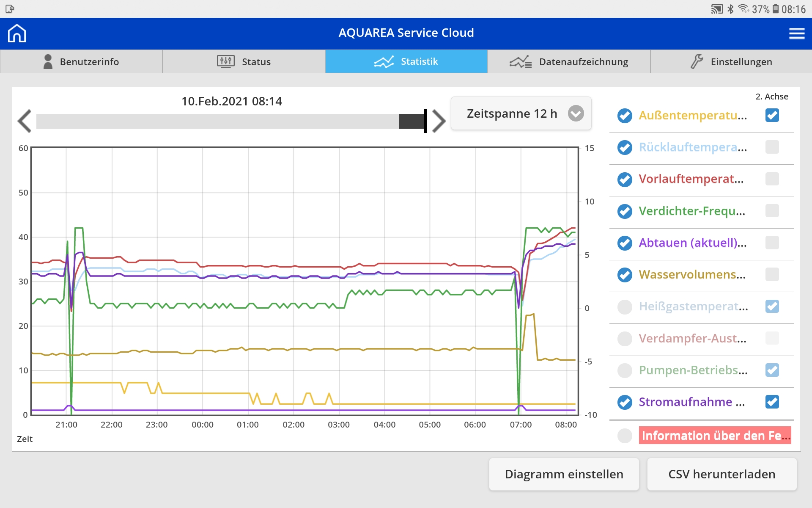Click CSV herunterladen button
This screenshot has height=508, width=812.
point(721,474)
